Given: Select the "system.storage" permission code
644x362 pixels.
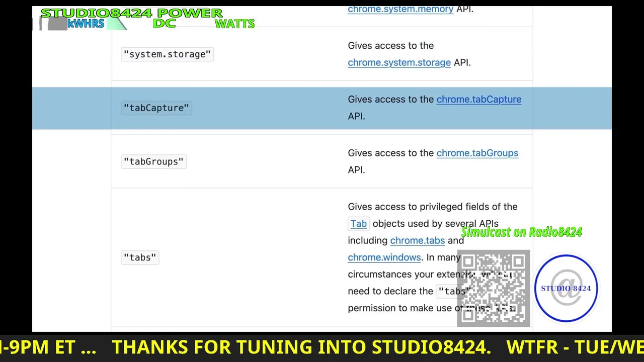Looking at the screenshot, I should [168, 54].
